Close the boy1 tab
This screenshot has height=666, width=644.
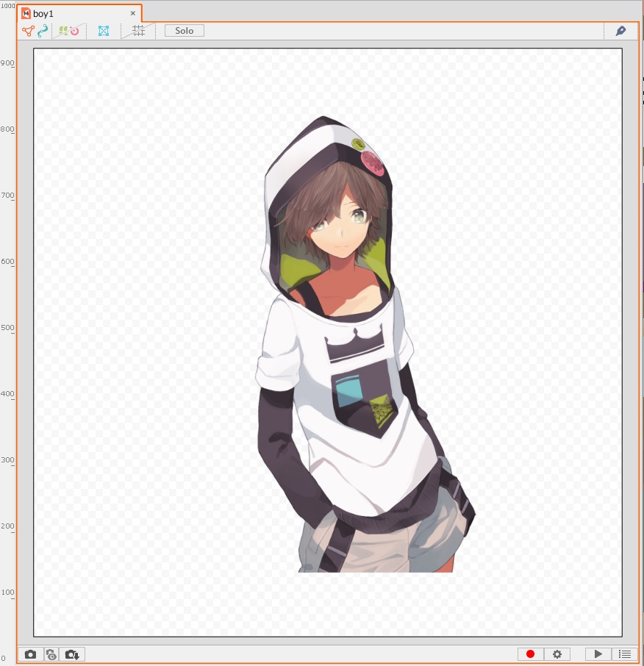(x=133, y=13)
